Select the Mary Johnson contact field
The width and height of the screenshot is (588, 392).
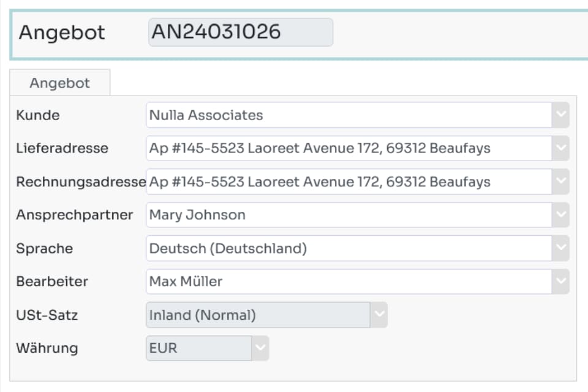349,215
